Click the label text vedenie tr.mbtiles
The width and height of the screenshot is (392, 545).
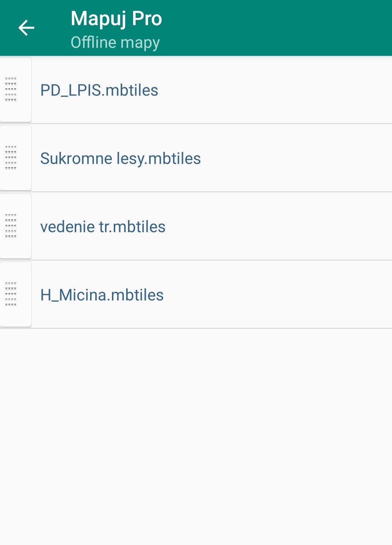103,227
